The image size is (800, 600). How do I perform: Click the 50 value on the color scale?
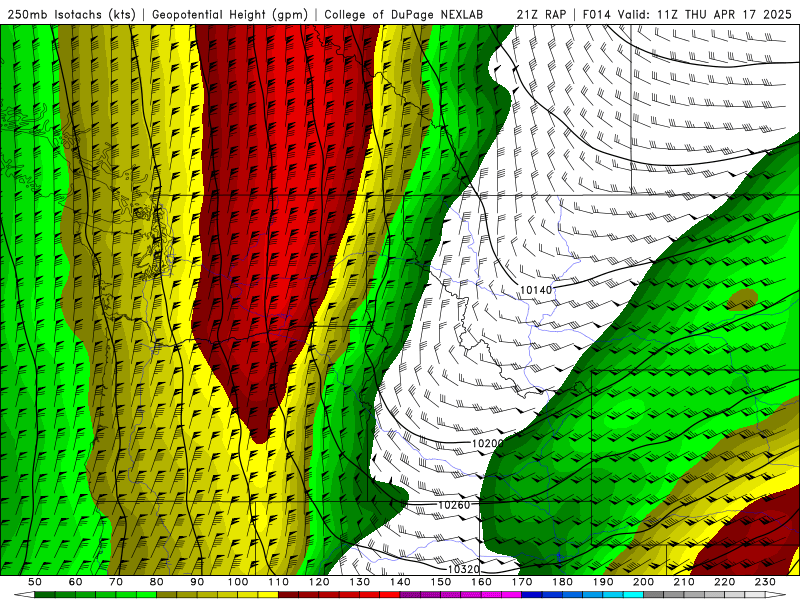click(35, 582)
